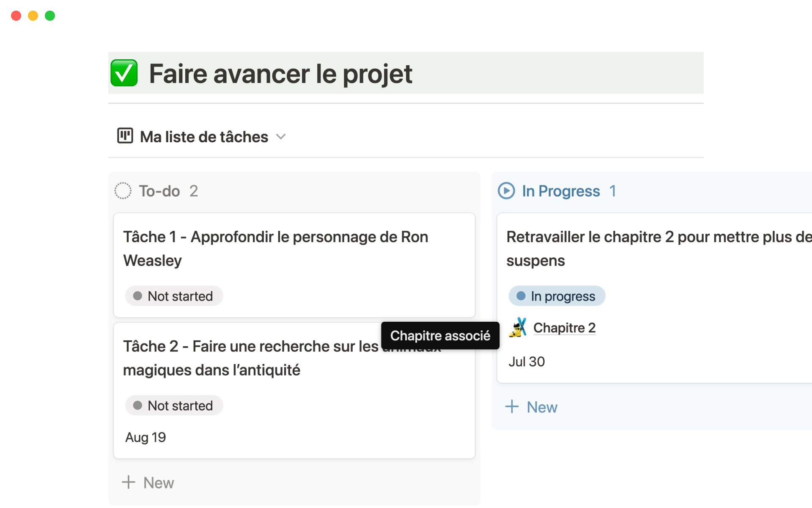
Task: Open the Chapitre 2 linked page
Action: [x=564, y=328]
